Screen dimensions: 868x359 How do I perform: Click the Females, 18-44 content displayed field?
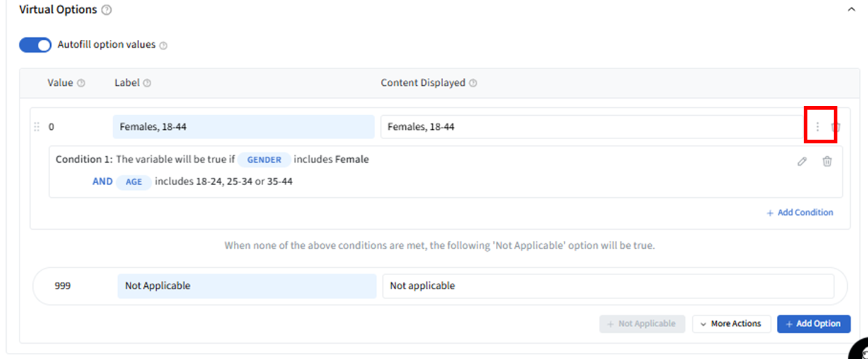pyautogui.click(x=591, y=127)
